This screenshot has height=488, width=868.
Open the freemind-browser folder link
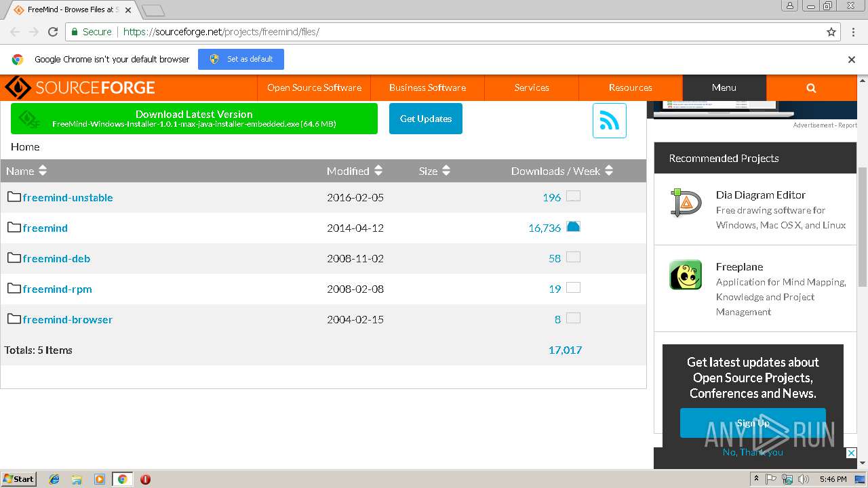[x=68, y=319]
